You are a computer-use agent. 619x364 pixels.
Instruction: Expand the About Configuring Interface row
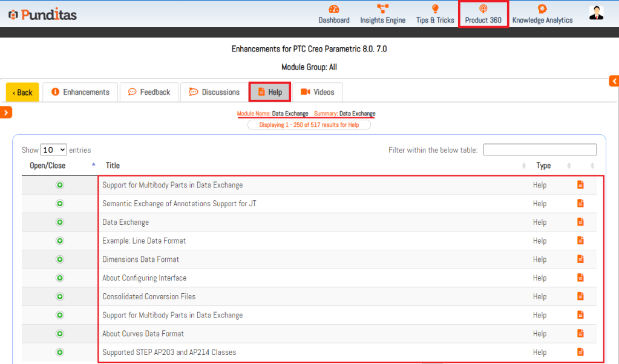click(60, 278)
